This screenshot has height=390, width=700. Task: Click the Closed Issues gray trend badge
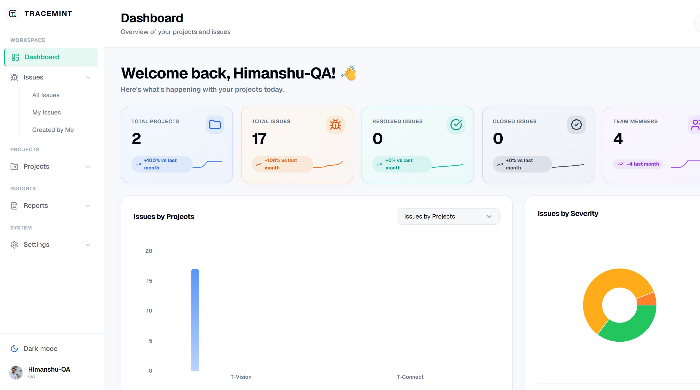tap(522, 164)
